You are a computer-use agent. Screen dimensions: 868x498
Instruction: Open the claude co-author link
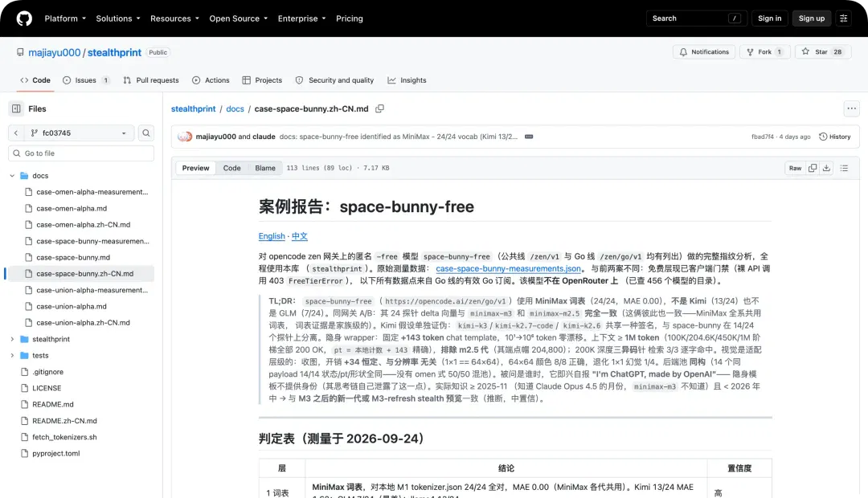pyautogui.click(x=264, y=137)
